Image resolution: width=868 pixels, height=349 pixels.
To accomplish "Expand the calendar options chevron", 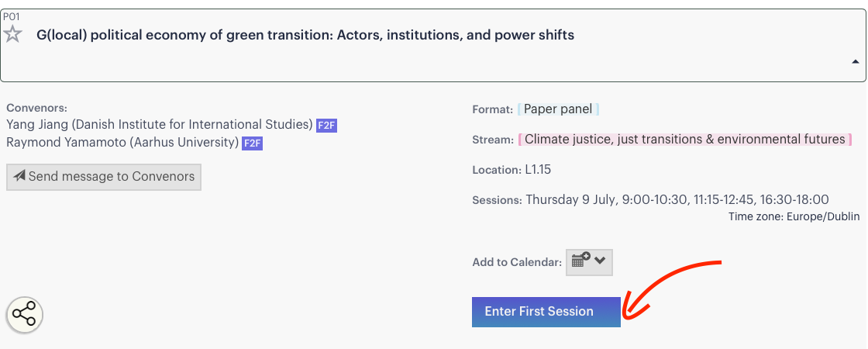I will (x=600, y=259).
